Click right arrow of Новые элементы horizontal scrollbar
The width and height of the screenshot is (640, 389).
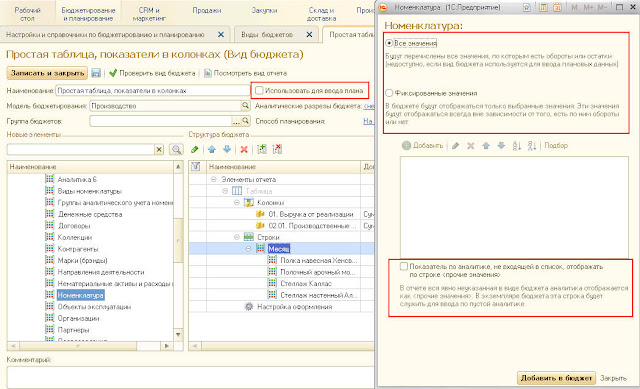point(167,346)
